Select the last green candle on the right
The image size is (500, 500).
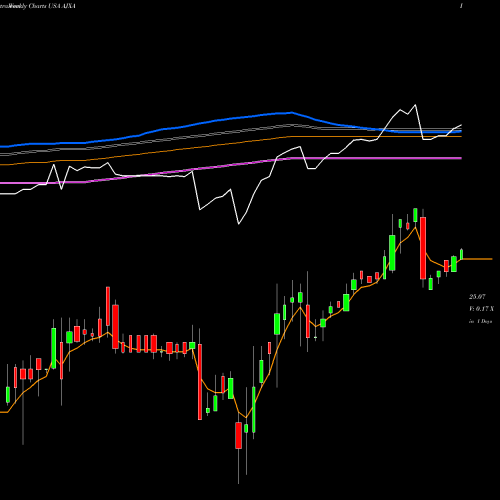(462, 254)
